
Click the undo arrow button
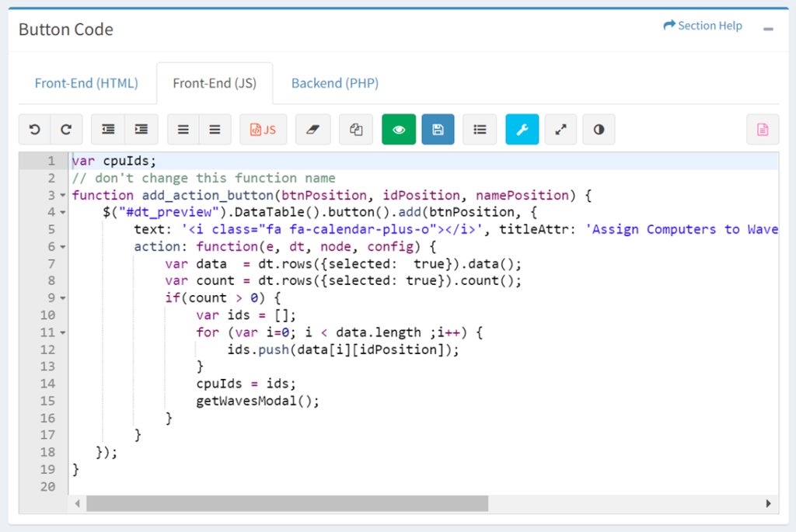click(35, 130)
